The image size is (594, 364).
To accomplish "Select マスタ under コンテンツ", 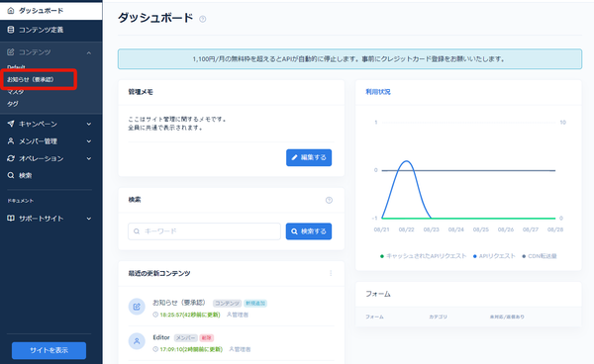I will 16,92.
